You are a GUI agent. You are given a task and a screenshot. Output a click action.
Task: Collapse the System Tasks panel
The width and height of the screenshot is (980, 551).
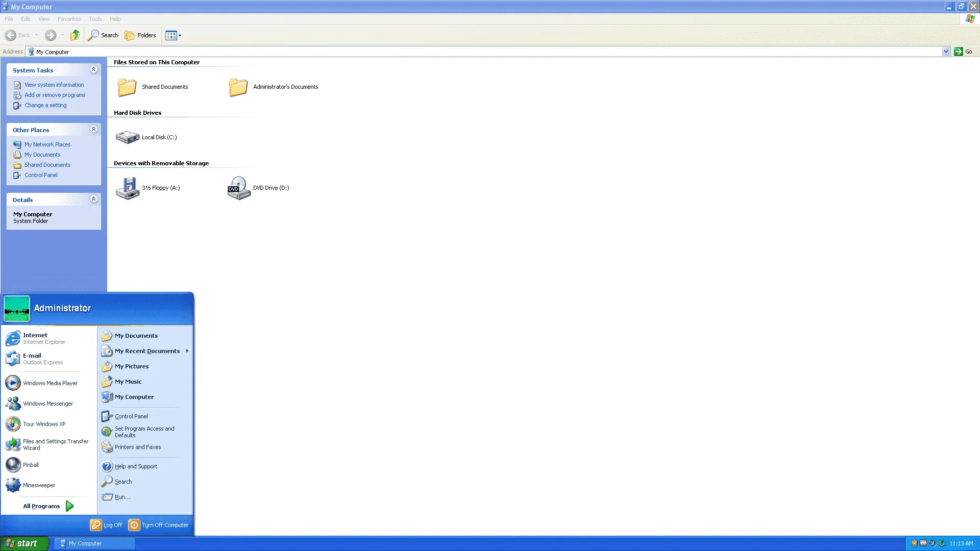[93, 69]
